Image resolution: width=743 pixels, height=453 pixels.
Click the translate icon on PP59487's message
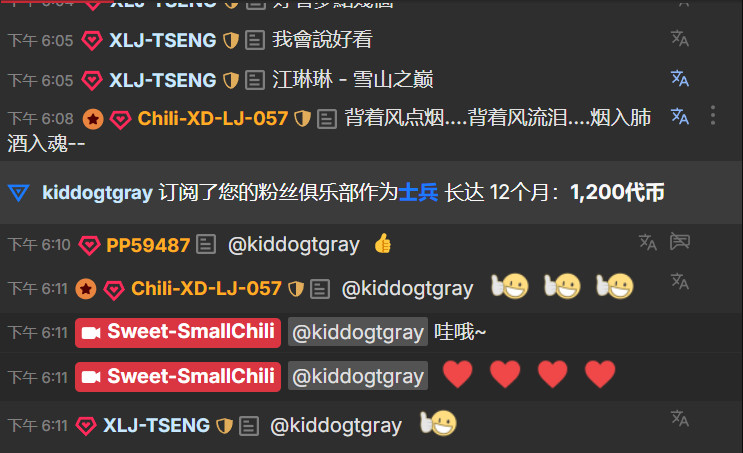tap(647, 242)
